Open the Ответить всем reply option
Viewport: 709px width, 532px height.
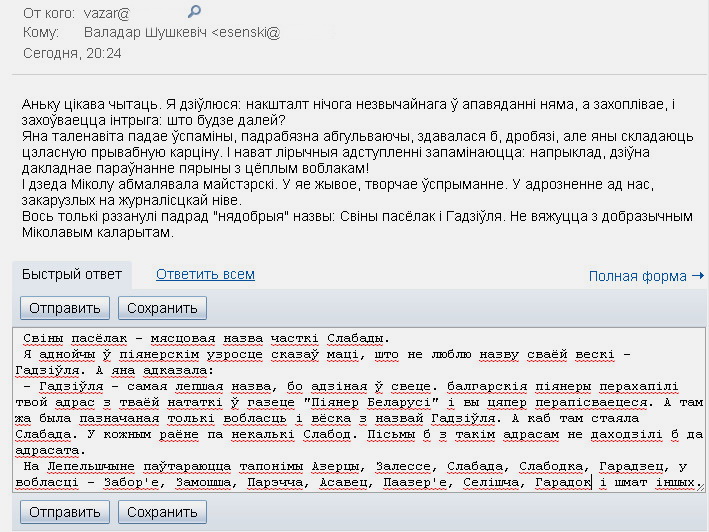coord(205,274)
